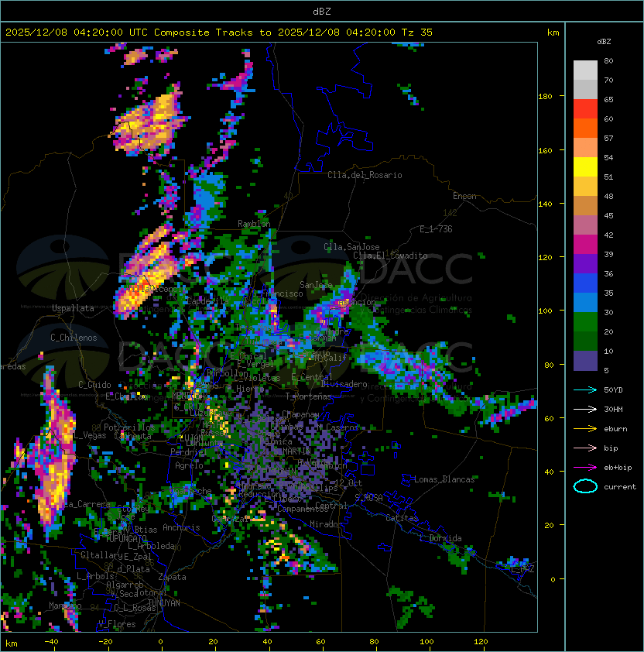Click the Clla.El_Cavadito label

tap(390, 256)
